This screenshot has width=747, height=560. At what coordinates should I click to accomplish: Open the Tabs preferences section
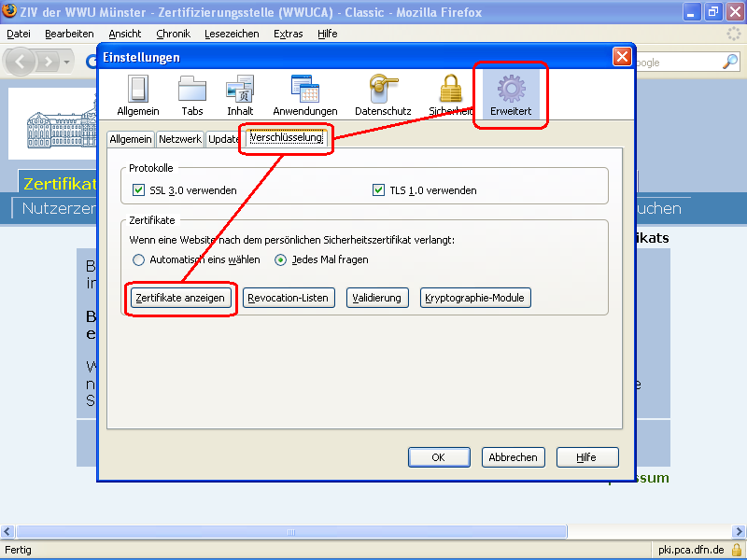[x=191, y=93]
